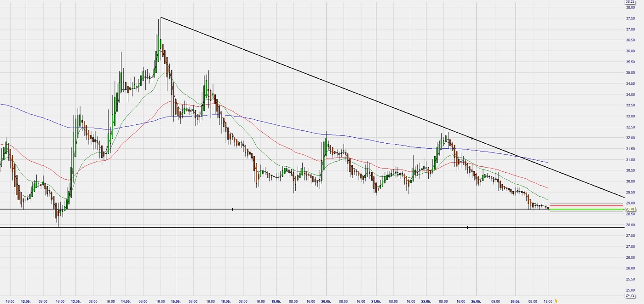Screen dimensions: 644x304
Task: Click the 15:00 time axis label
Action: (x=546, y=301)
